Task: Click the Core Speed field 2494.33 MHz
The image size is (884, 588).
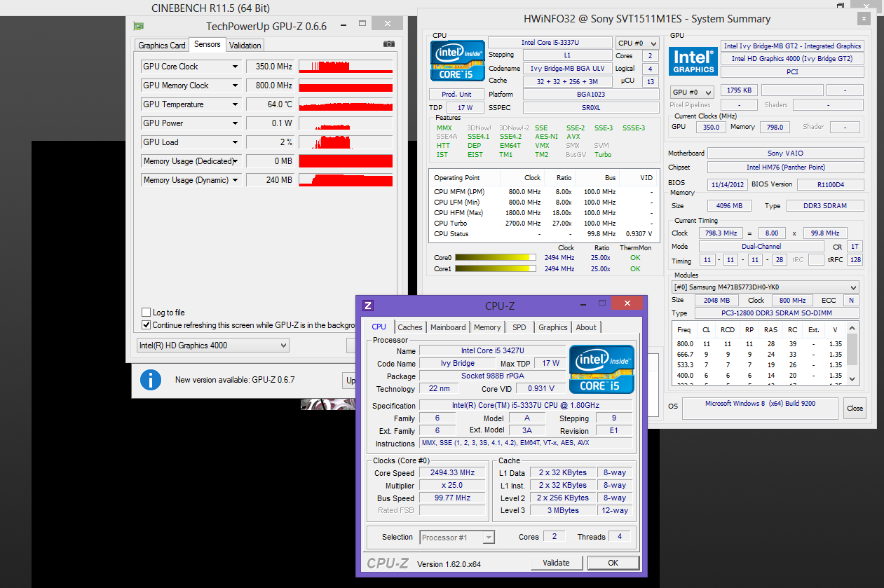Action: click(x=452, y=472)
